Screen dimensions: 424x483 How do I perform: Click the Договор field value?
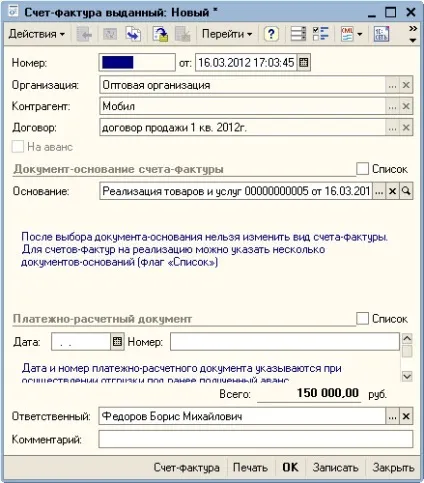point(243,128)
